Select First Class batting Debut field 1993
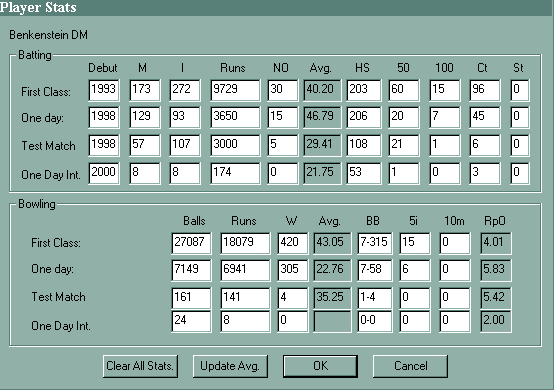The width and height of the screenshot is (554, 390). [104, 90]
